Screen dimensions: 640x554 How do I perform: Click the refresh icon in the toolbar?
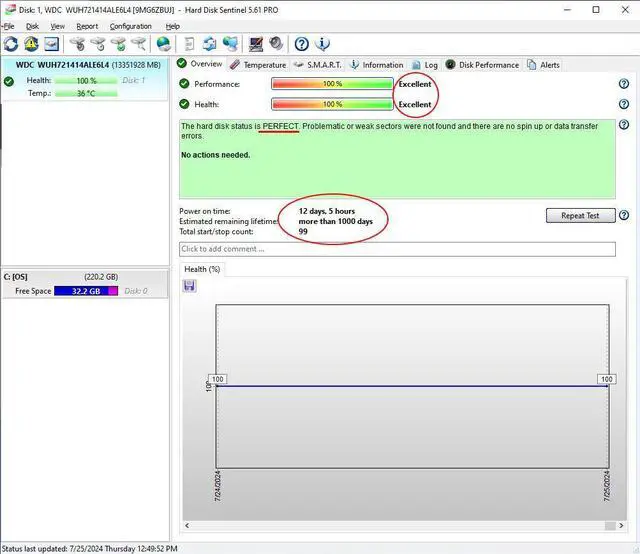pos(11,44)
